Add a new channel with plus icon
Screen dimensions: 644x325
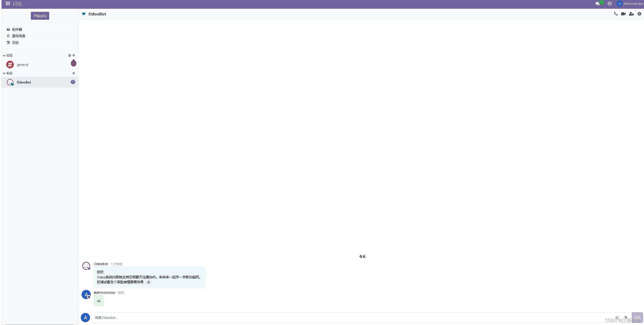74,55
